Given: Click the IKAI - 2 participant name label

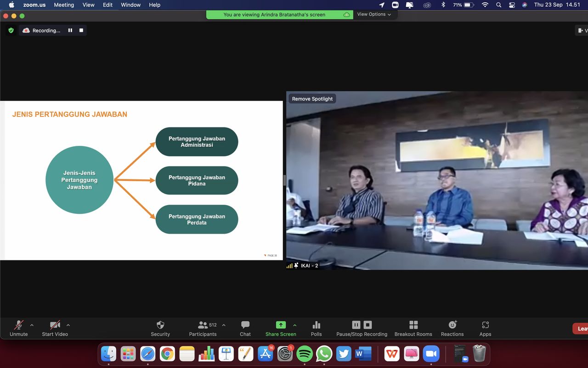Looking at the screenshot, I should click(x=310, y=265).
